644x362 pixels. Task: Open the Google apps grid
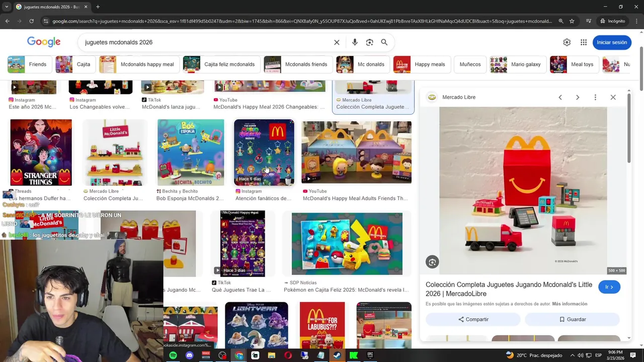coord(584,42)
